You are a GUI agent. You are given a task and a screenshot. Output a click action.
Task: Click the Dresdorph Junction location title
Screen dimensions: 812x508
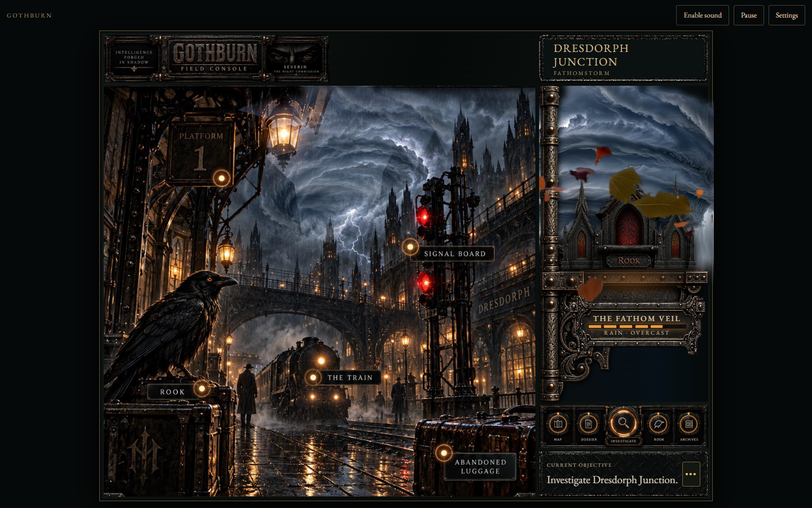tap(591, 55)
